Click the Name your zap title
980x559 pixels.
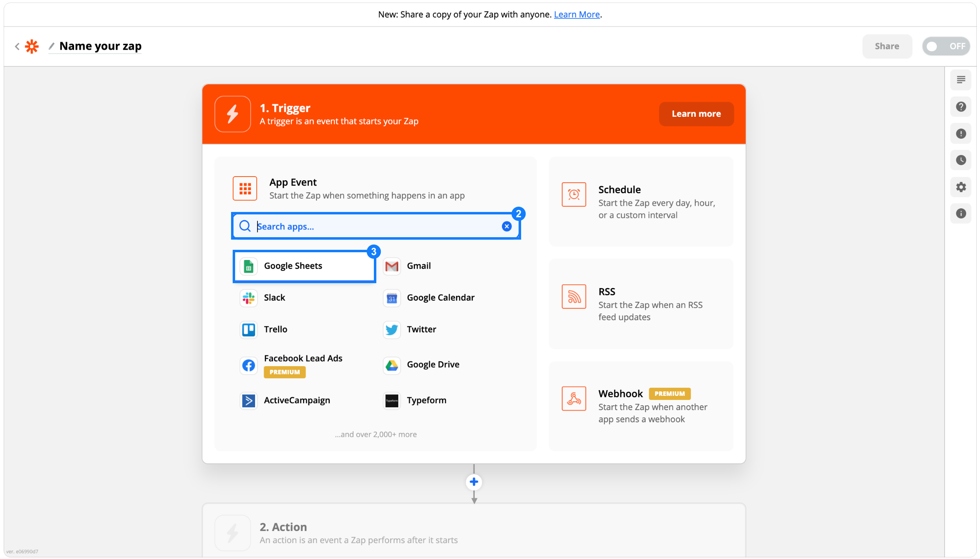(x=100, y=46)
